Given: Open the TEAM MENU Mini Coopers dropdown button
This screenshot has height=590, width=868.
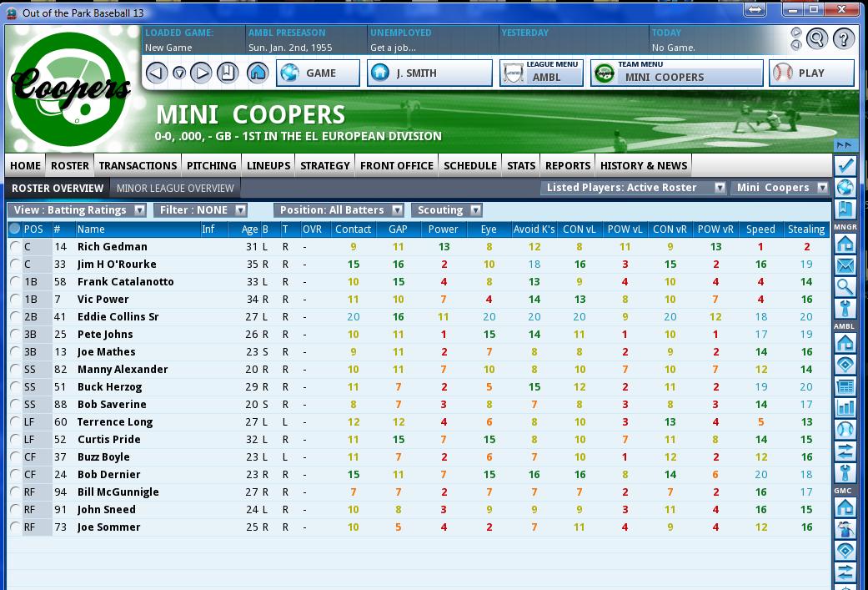Looking at the screenshot, I should (x=676, y=73).
